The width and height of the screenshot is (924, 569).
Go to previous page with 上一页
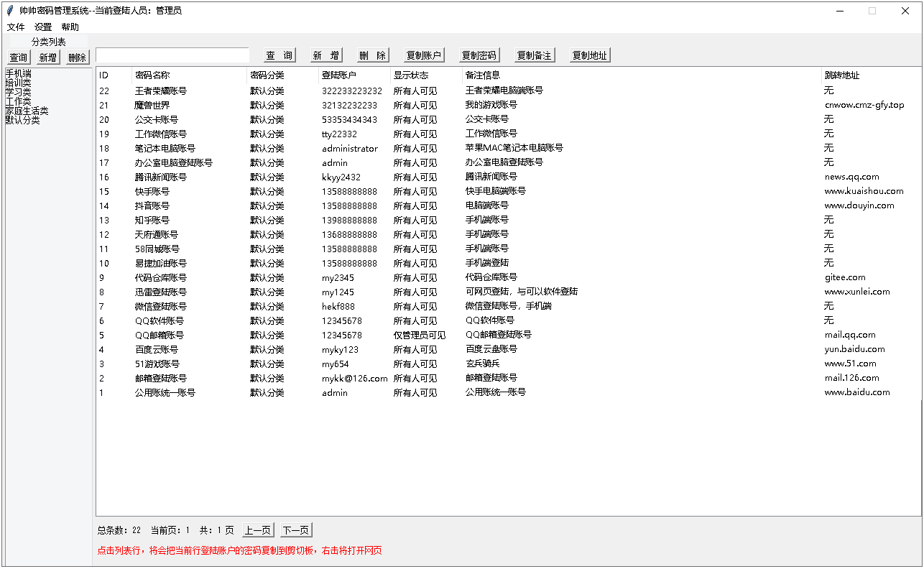[x=258, y=530]
